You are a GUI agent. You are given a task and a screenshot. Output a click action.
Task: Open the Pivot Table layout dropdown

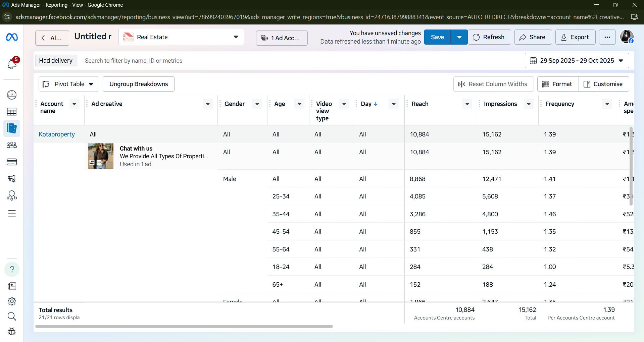pyautogui.click(x=69, y=84)
